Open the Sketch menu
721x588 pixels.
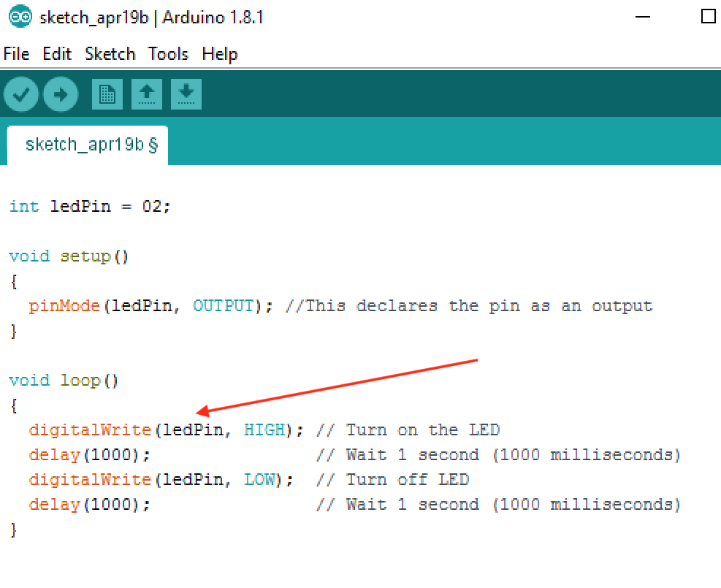[x=110, y=54]
